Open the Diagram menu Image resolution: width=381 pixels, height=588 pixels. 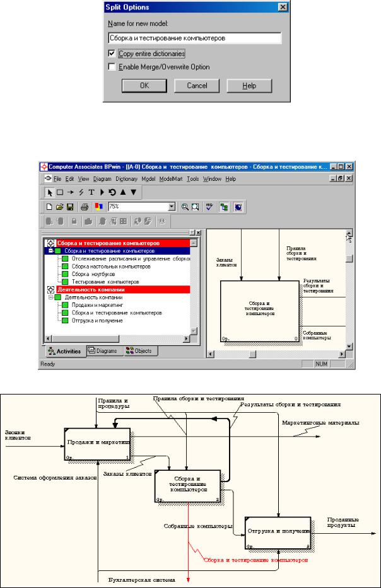click(x=102, y=179)
